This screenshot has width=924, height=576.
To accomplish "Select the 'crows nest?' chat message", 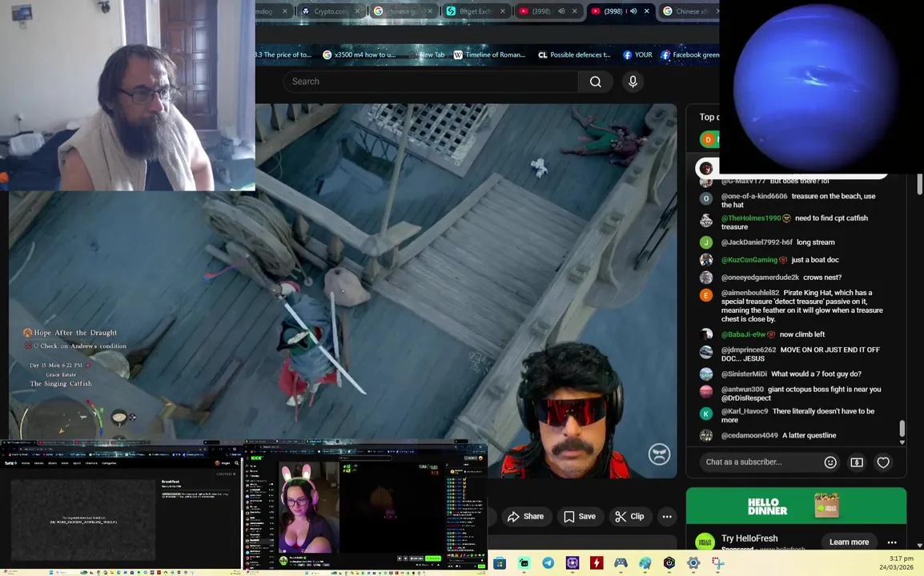I will click(822, 278).
